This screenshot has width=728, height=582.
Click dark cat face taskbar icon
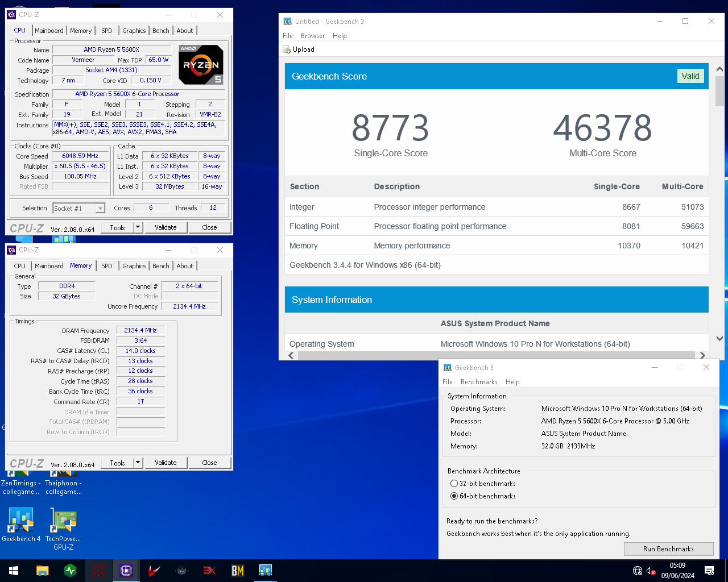click(182, 570)
